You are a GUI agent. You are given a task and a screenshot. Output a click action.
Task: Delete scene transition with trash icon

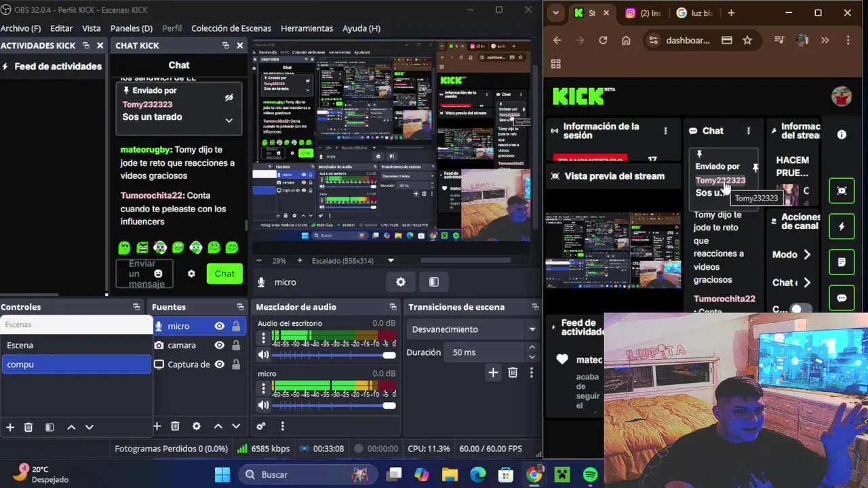513,372
